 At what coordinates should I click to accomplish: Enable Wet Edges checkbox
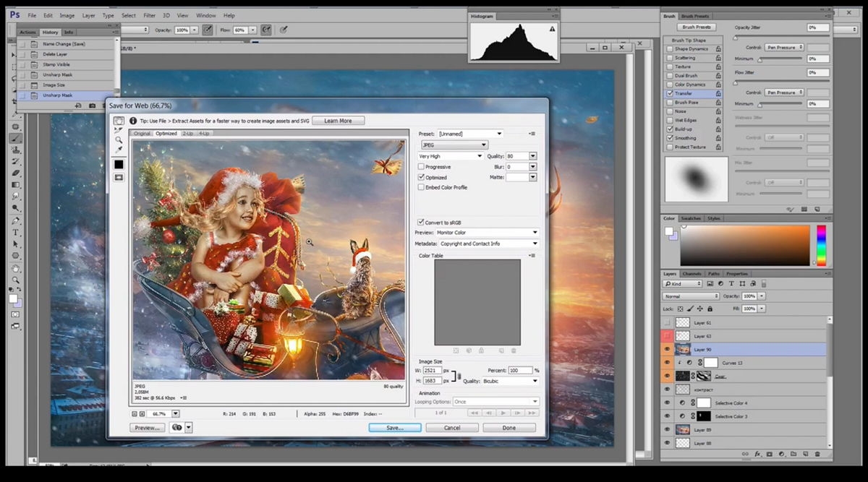coord(669,120)
